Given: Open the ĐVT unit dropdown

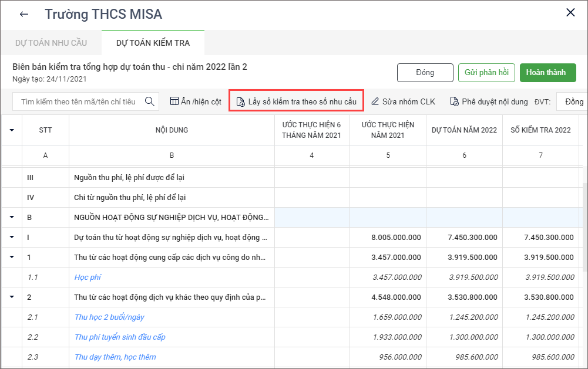Looking at the screenshot, I should [x=572, y=101].
